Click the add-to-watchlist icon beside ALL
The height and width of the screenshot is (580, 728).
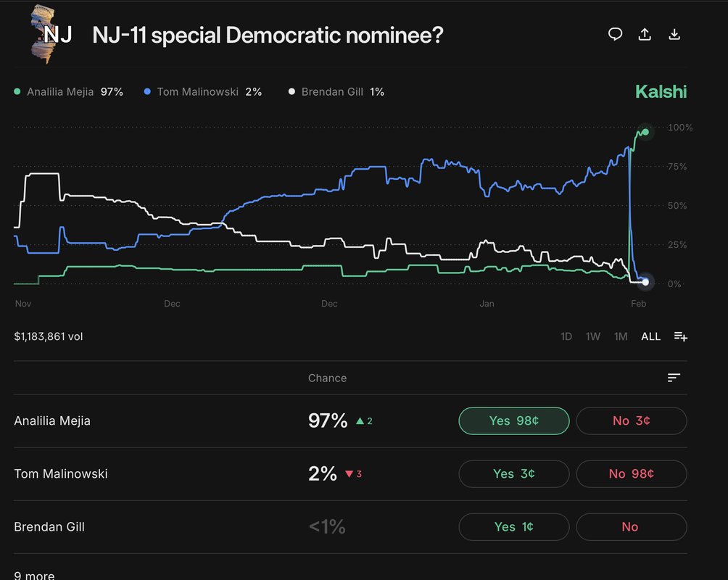point(680,336)
